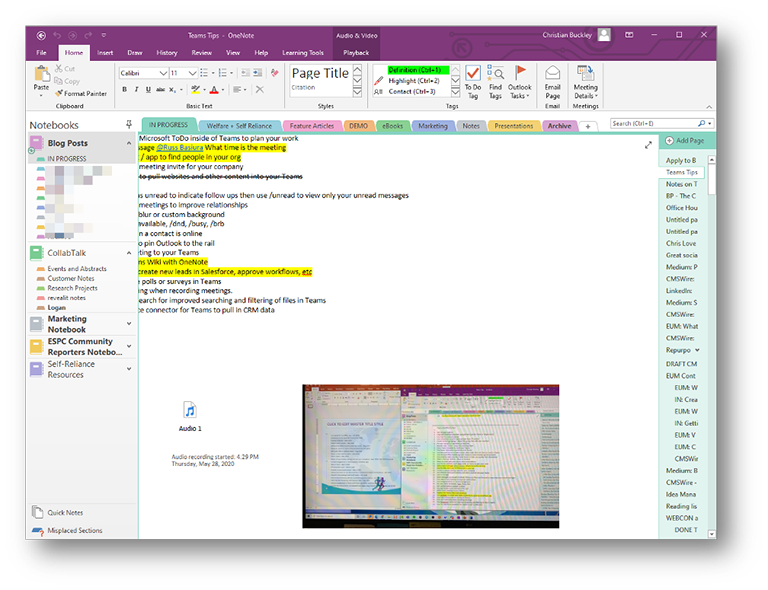This screenshot has height=590, width=768.
Task: Open the Archive section tab
Action: [x=559, y=126]
